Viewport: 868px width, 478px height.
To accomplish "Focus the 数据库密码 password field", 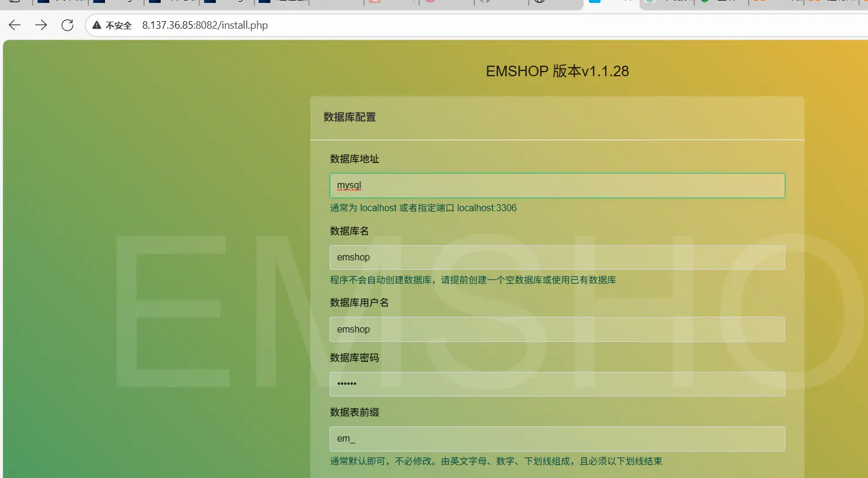I will 557,384.
